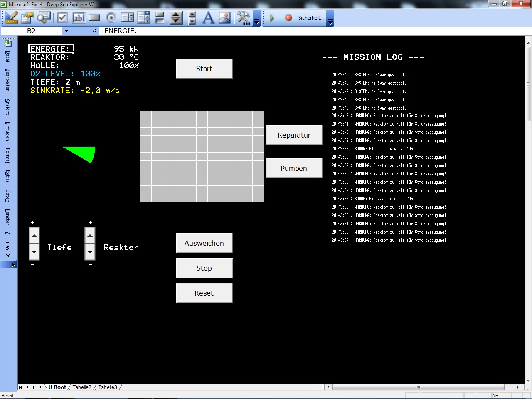Image resolution: width=532 pixels, height=399 pixels.
Task: Select the Image control icon
Action: click(x=224, y=18)
